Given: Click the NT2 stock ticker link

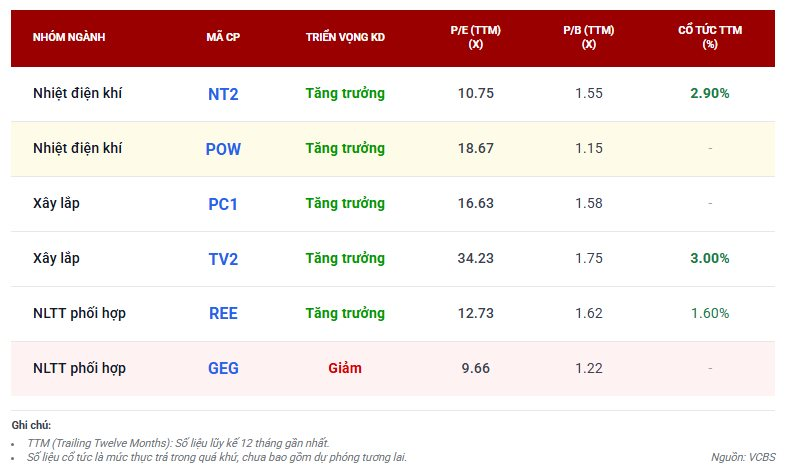Looking at the screenshot, I should point(223,94).
